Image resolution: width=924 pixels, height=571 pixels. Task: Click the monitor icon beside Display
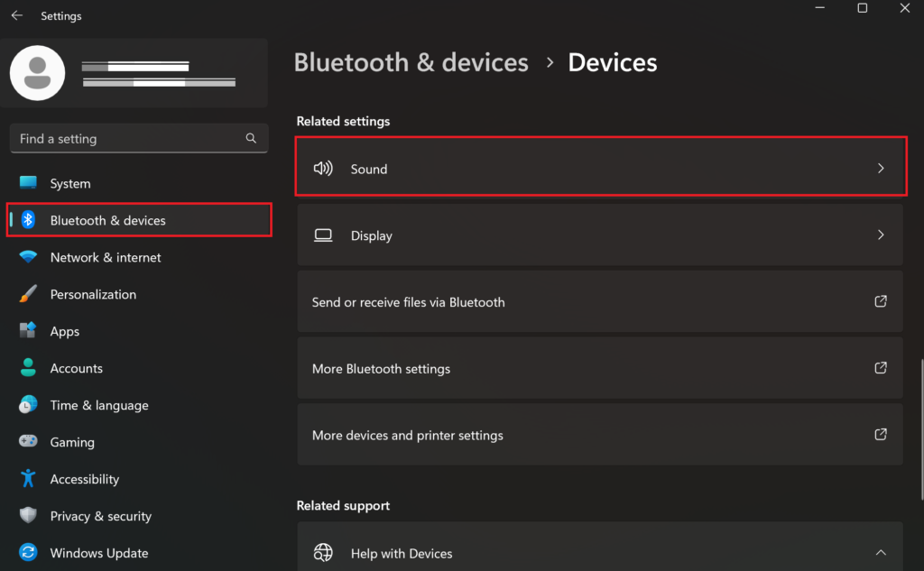(x=323, y=235)
